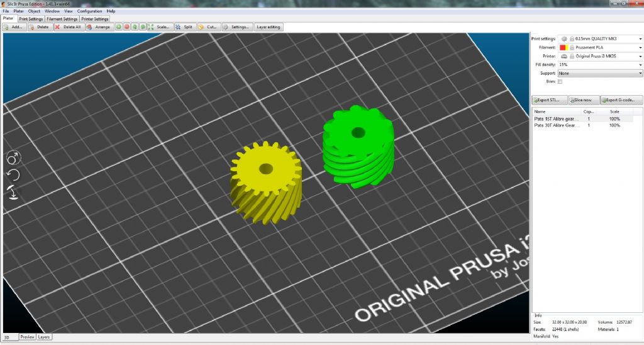This screenshot has width=644, height=345.
Task: Select the 3D view tab
Action: point(9,337)
